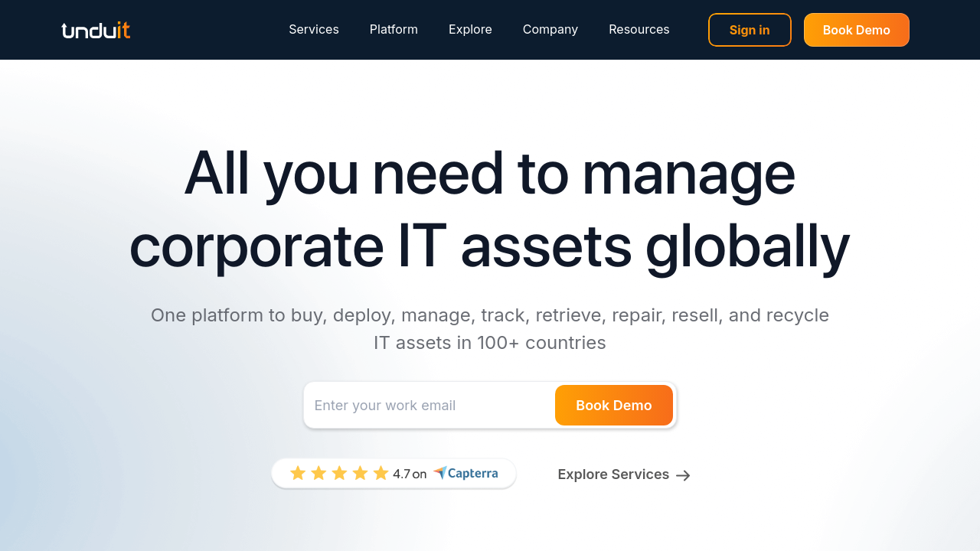This screenshot has height=551, width=980.
Task: Click Book Demo in the navigation bar
Action: (856, 30)
